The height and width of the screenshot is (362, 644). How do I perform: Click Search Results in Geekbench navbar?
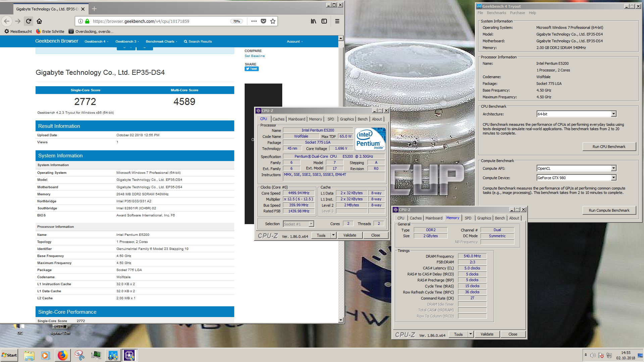tap(198, 42)
